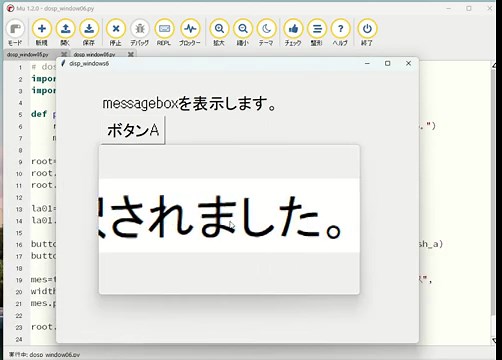Click the messageboxを表示します label
The width and height of the screenshot is (502, 360).
tap(189, 103)
